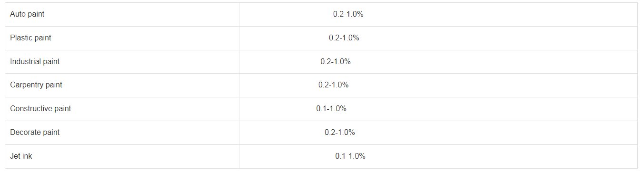Select the Carpentry paint label
Viewport: 644px width, 171px height.
(x=36, y=85)
